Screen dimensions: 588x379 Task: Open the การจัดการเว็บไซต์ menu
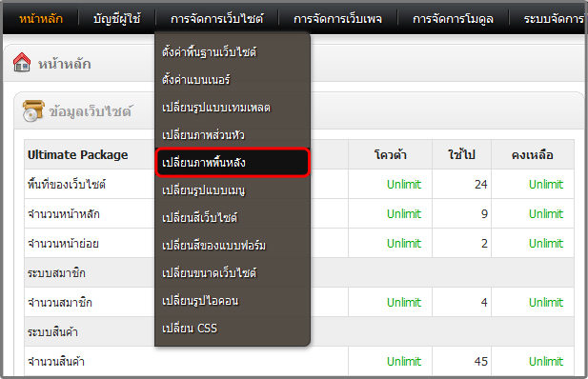tap(216, 19)
